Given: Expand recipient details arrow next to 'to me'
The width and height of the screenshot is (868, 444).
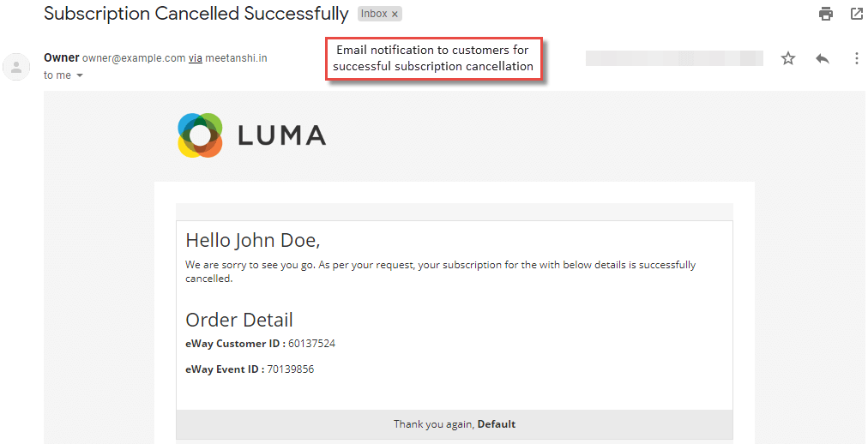Looking at the screenshot, I should pyautogui.click(x=79, y=75).
